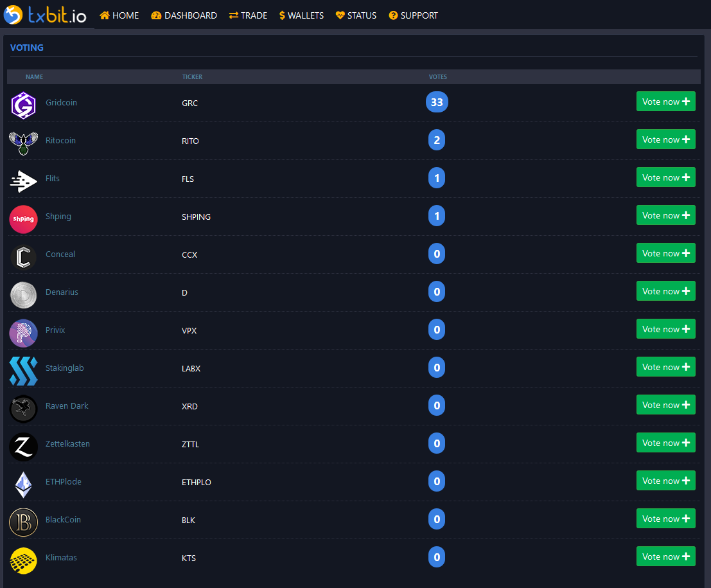
Task: Follow the Zettelkasten name link
Action: tap(67, 443)
